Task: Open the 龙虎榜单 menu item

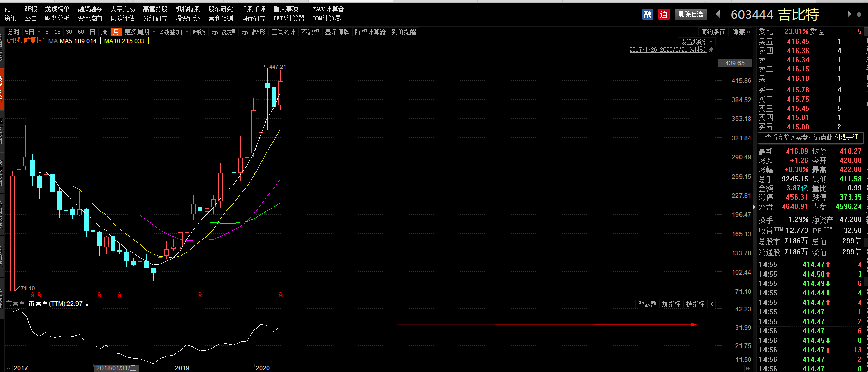Action: (57, 9)
